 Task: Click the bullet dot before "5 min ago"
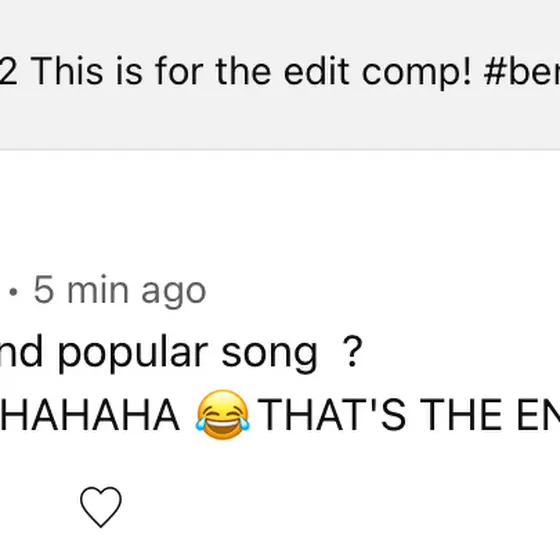(13, 293)
